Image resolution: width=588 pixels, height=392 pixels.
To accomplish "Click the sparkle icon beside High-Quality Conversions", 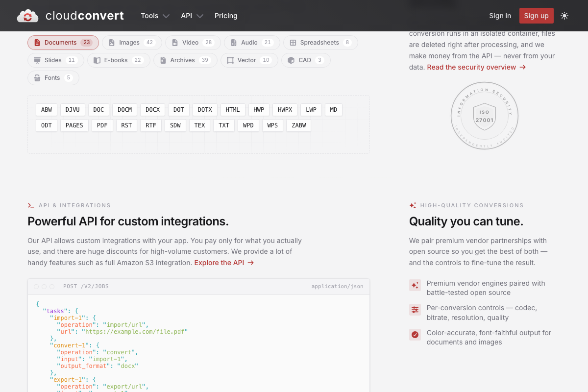I will (x=413, y=205).
